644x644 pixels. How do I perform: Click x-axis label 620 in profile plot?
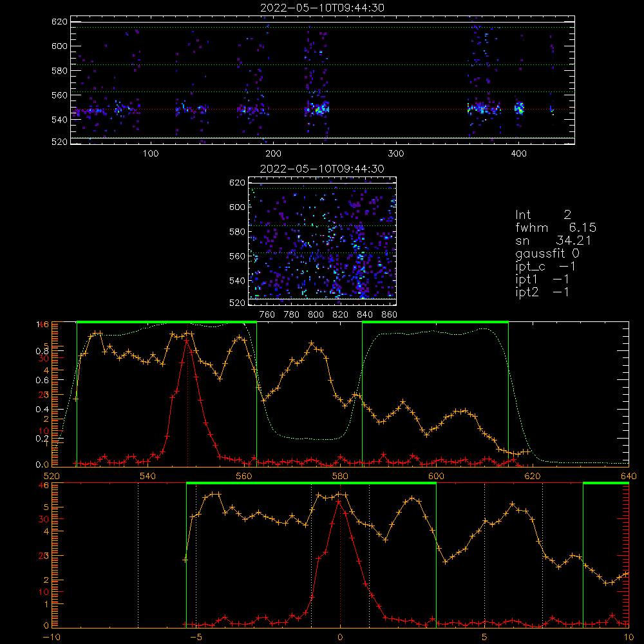533,476
